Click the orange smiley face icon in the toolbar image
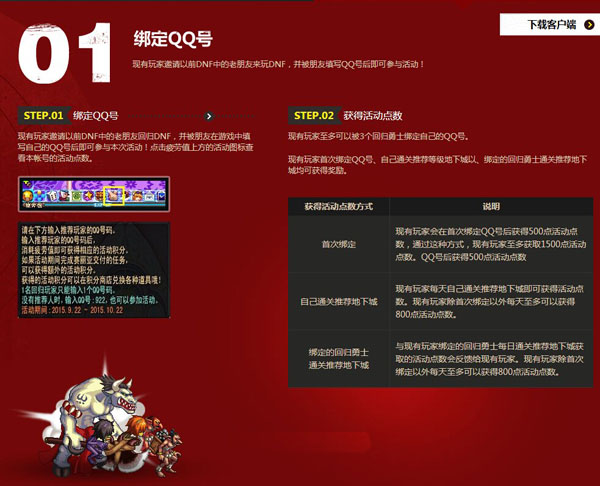 tap(28, 196)
